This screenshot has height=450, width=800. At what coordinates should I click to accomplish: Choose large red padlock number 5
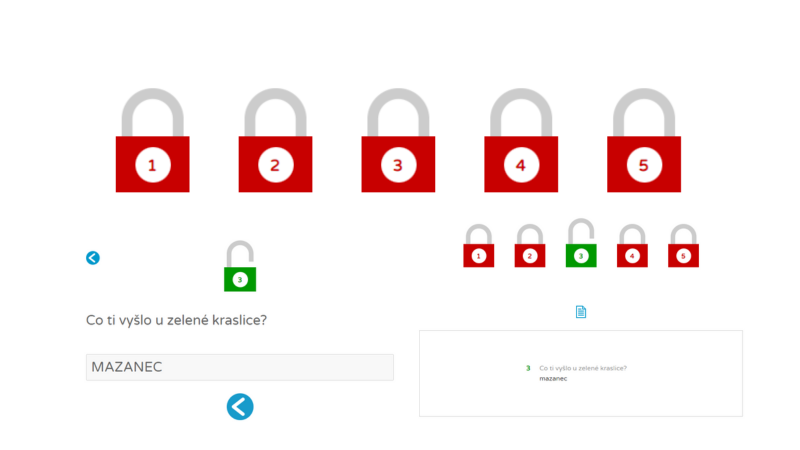pos(644,141)
